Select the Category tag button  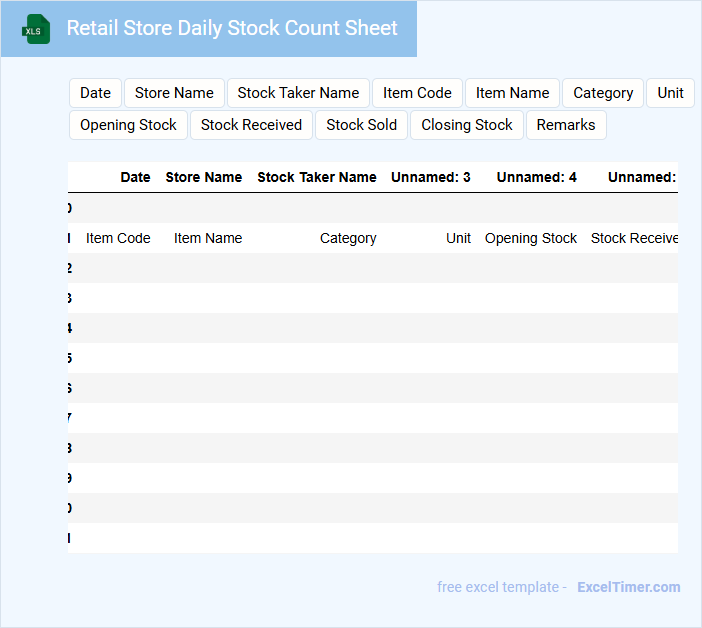point(602,93)
